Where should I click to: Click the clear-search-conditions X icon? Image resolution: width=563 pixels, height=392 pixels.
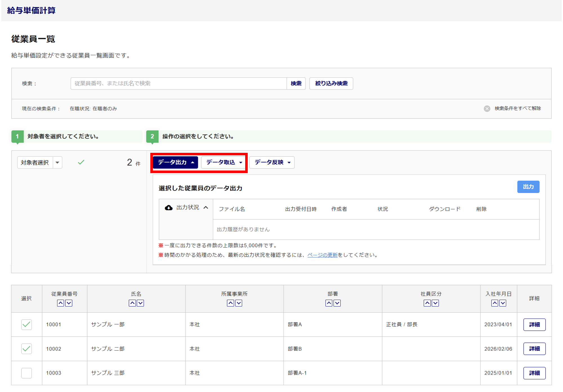click(x=487, y=109)
